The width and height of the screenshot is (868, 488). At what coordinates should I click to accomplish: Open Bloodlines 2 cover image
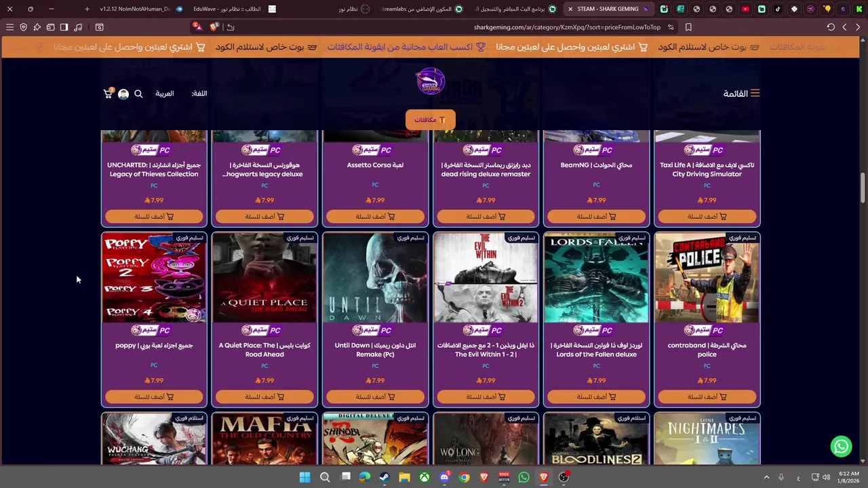pyautogui.click(x=596, y=439)
